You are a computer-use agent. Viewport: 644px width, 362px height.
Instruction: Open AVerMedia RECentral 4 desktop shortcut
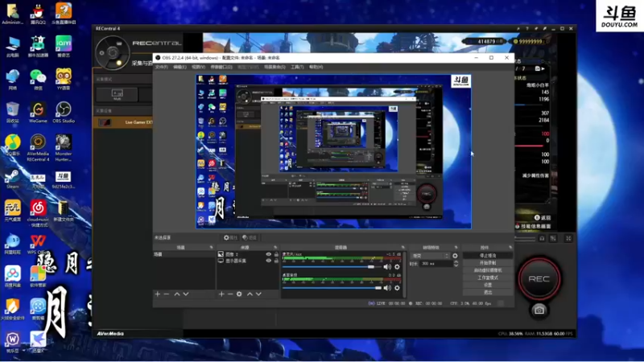tap(38, 148)
